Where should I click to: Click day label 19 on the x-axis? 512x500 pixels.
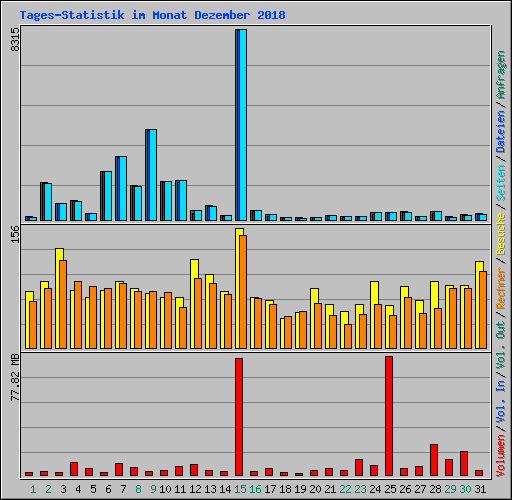tap(300, 489)
